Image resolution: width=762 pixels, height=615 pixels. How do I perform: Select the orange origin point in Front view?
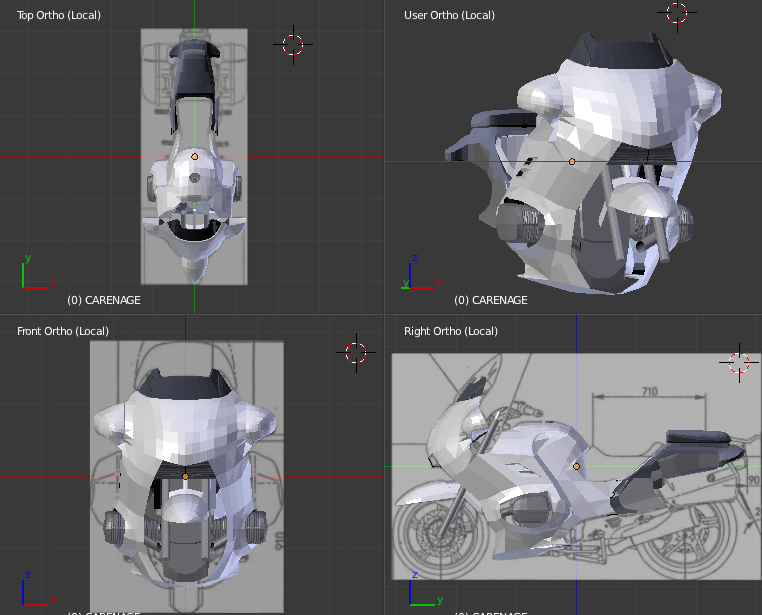[185, 476]
